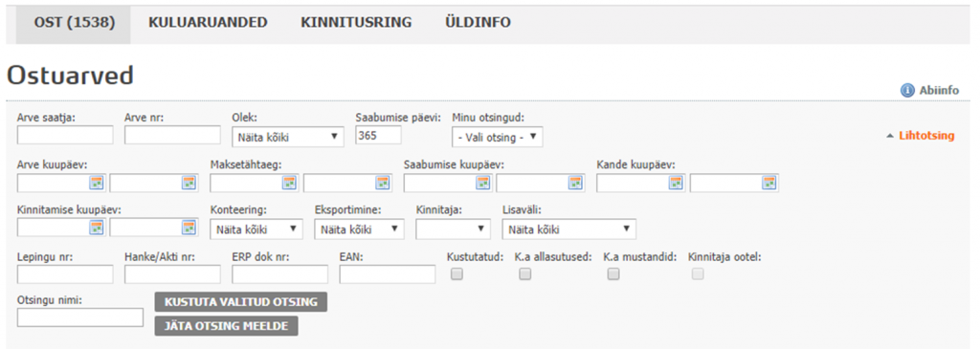Switch to the KULUARUANDED tab
Screen dimensions: 980x349
click(208, 23)
